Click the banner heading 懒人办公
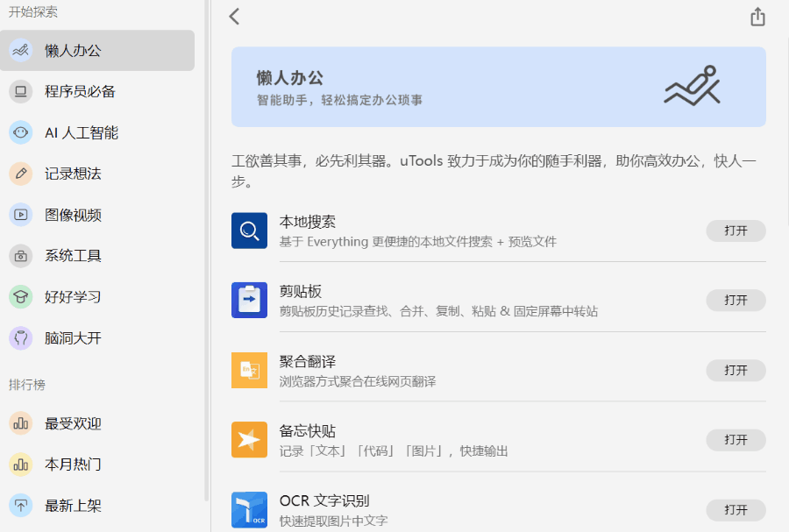Viewport: 789px width, 532px height. (x=290, y=78)
